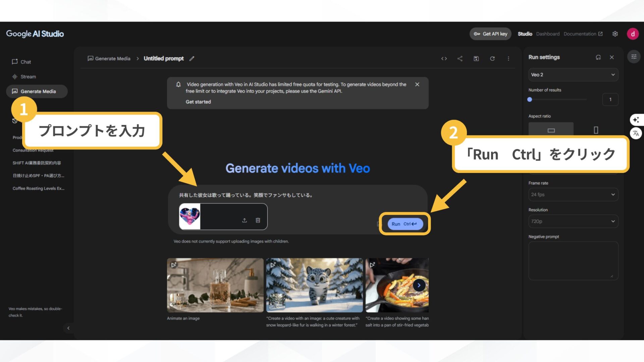The height and width of the screenshot is (362, 644).
Task: Go to the Dashboard tab
Action: tap(548, 34)
